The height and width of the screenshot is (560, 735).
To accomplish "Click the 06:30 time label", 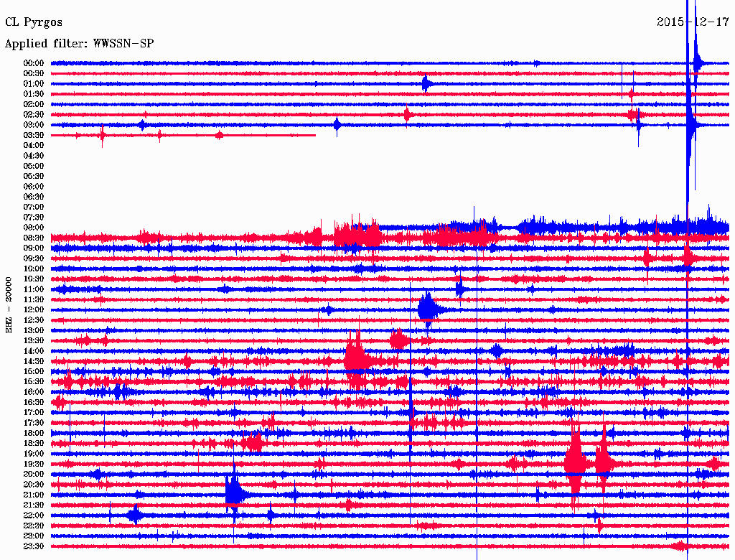I will point(34,197).
